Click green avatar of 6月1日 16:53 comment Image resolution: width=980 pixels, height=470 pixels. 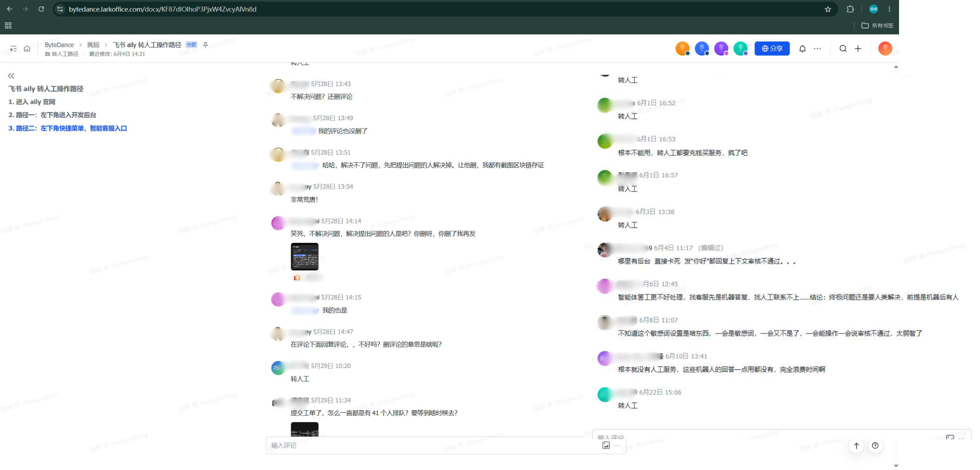[605, 141]
